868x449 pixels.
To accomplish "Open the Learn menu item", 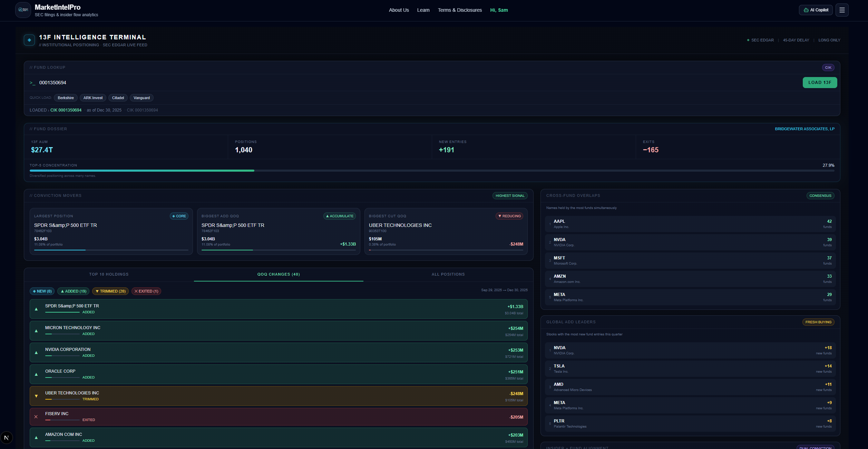I will [423, 10].
